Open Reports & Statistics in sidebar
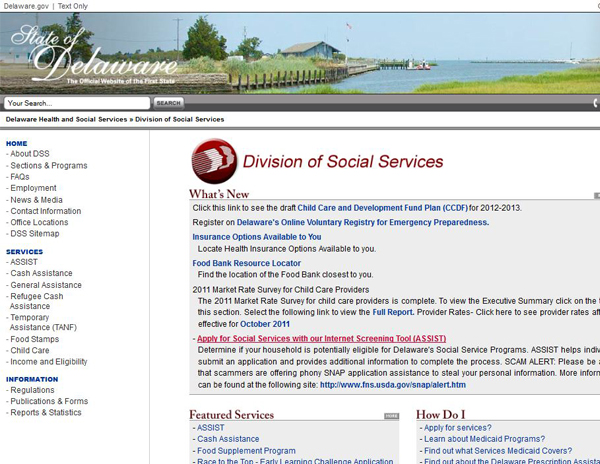600x464 pixels. pos(46,412)
